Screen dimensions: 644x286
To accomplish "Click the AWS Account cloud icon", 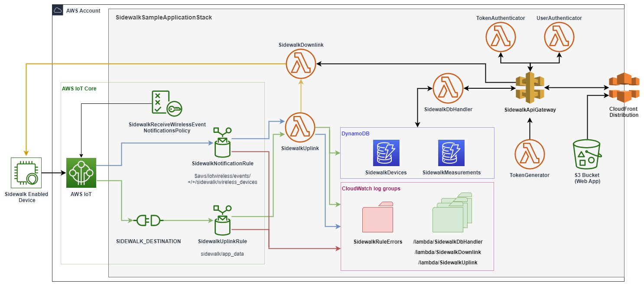I will (58, 10).
